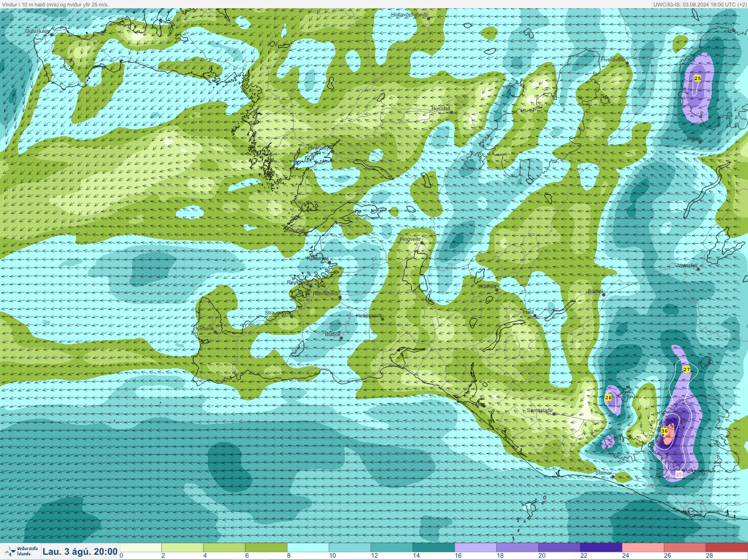The height and width of the screenshot is (560, 748).
Task: Click the Keflavík station label
Action: 205,329
